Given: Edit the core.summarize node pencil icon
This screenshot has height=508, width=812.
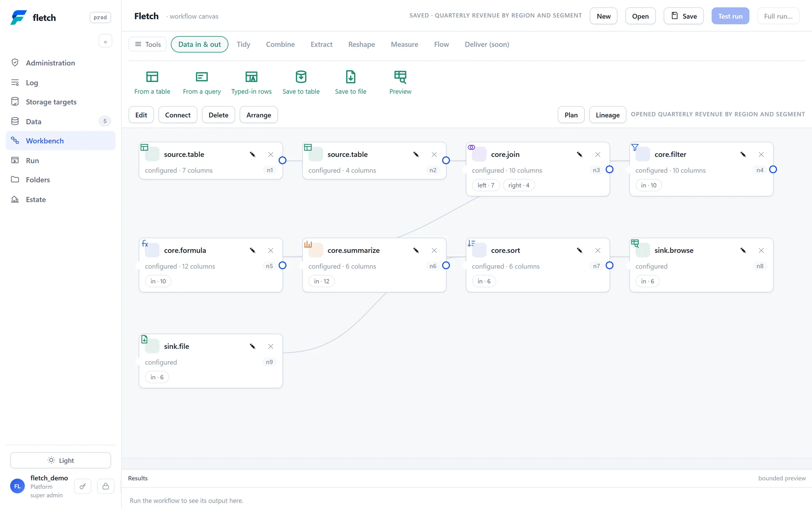Looking at the screenshot, I should click(x=416, y=250).
